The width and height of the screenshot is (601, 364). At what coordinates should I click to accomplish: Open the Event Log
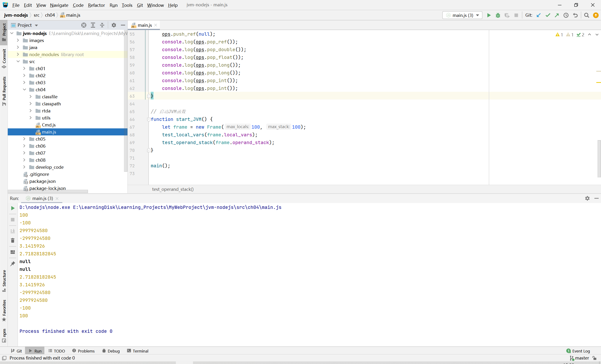(x=578, y=351)
